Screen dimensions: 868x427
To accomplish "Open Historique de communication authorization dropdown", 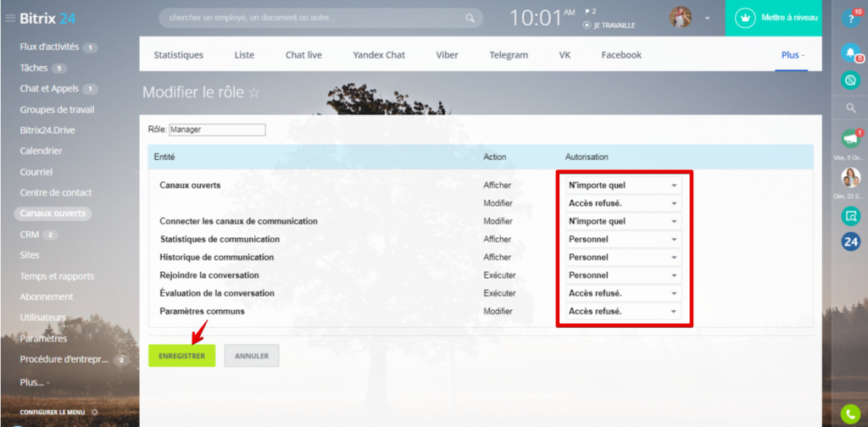I will [623, 258].
